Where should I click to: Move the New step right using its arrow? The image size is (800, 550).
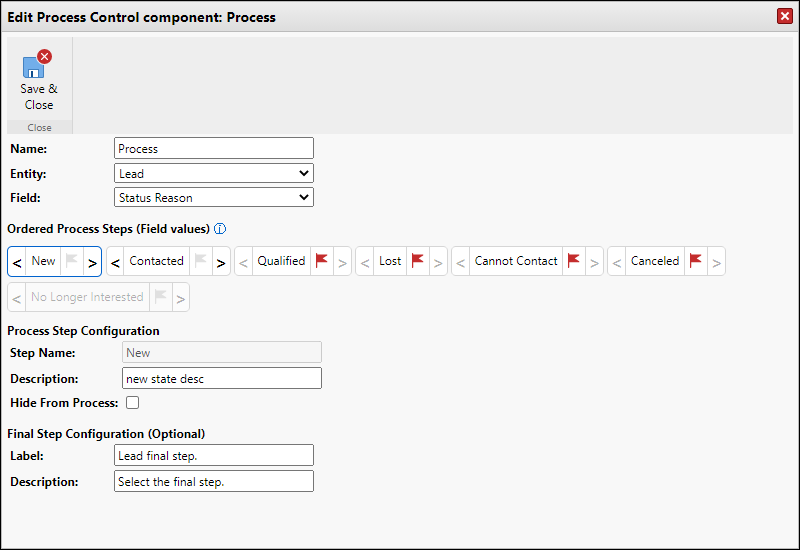point(92,262)
